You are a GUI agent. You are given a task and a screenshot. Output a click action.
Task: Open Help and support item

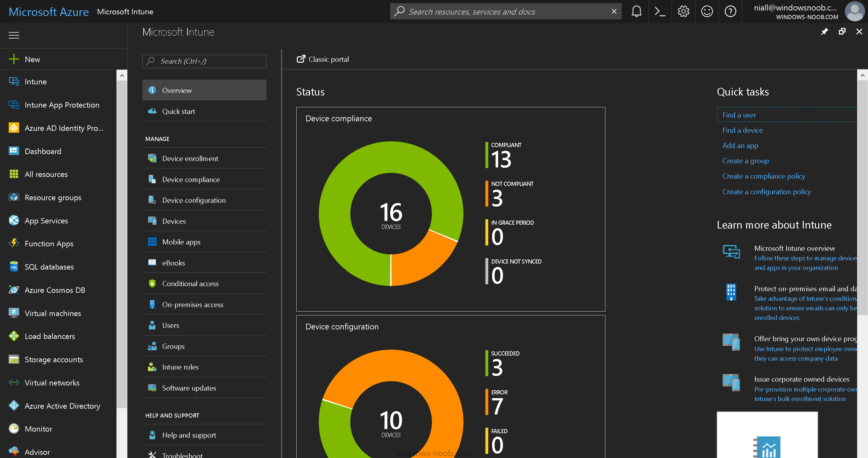204,435
